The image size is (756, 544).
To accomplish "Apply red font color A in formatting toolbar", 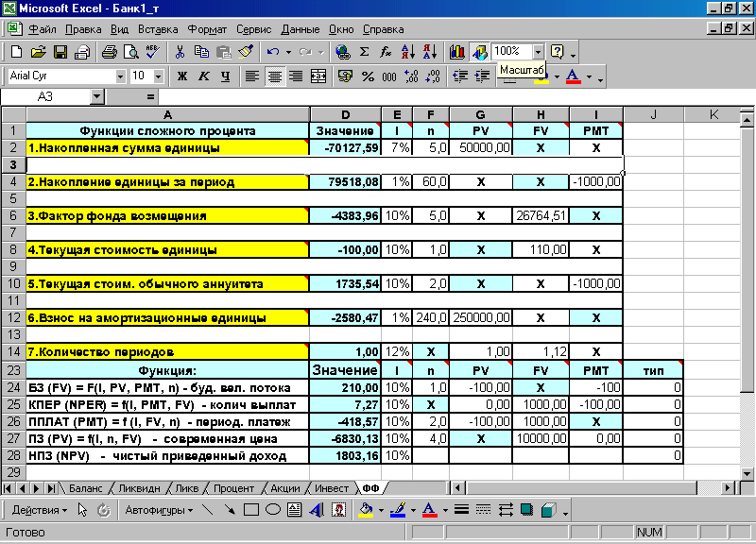I will tap(573, 76).
